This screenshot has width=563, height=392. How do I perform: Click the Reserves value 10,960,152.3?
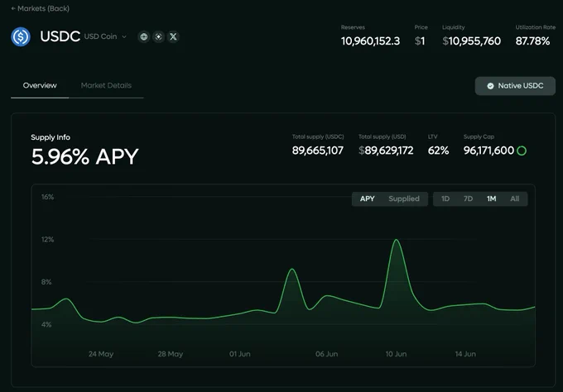370,41
